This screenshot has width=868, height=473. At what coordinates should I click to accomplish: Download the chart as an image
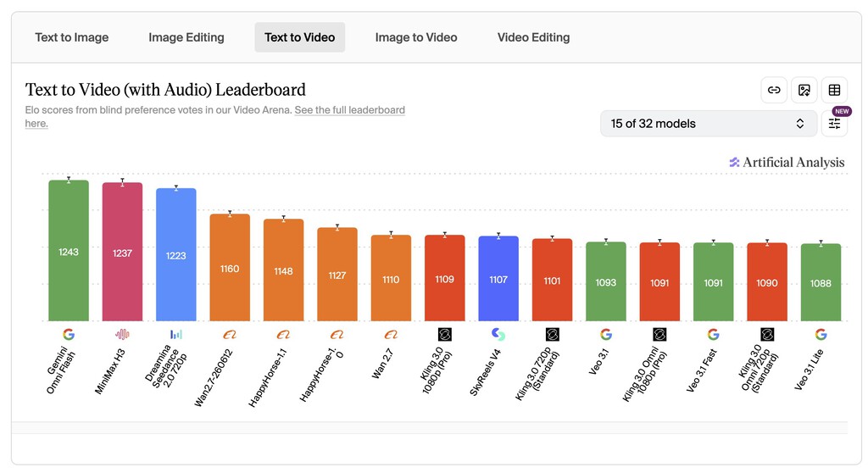click(804, 90)
